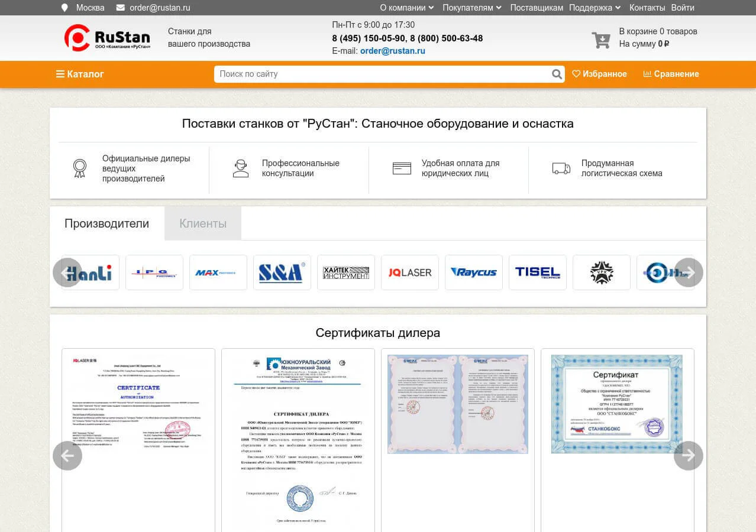Expand the Поддержка dropdown

pos(595,8)
